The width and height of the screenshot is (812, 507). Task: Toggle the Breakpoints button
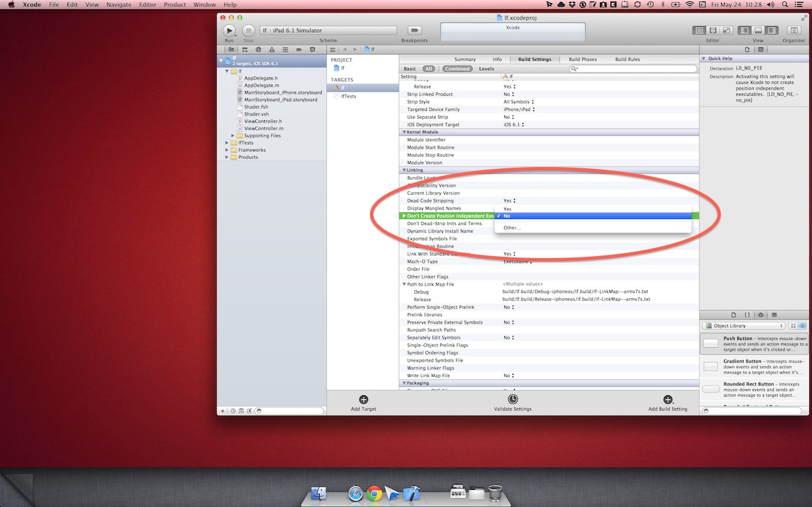(x=414, y=30)
